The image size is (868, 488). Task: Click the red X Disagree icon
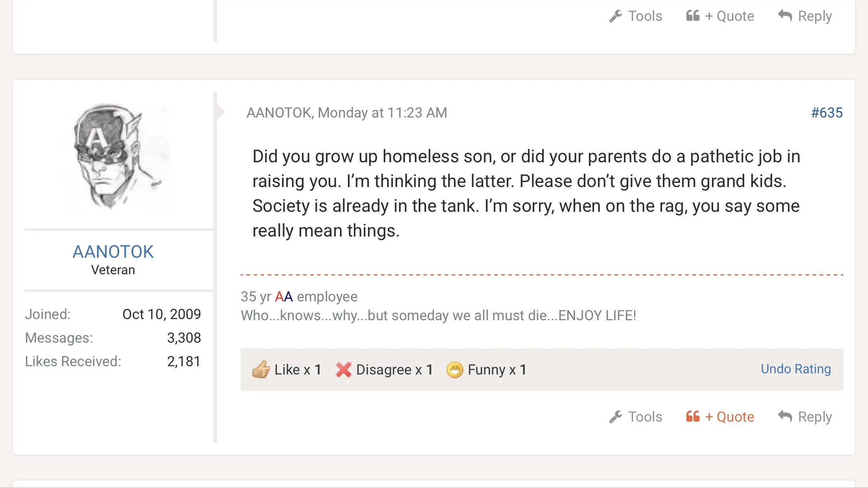pyautogui.click(x=343, y=369)
